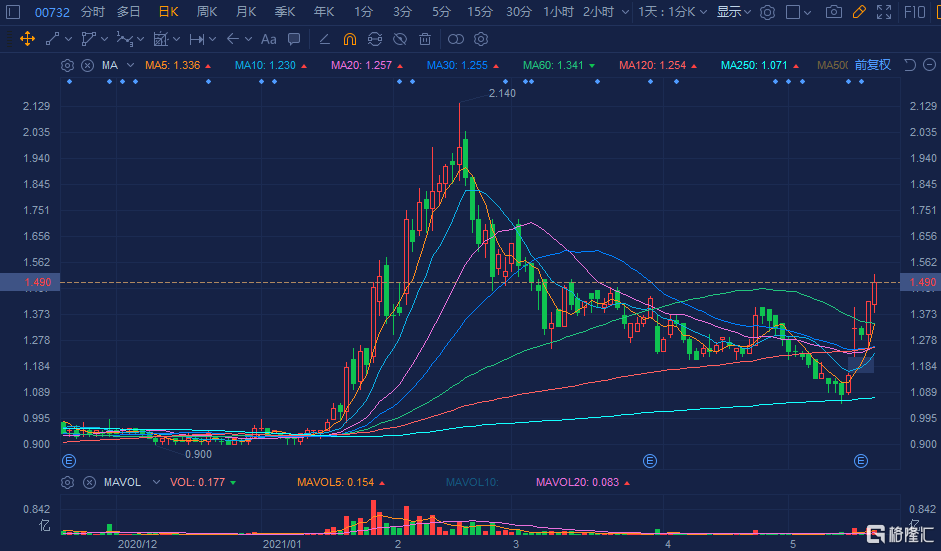Toggle the MA10 moving average line
This screenshot has width=941, height=551.
click(x=265, y=65)
